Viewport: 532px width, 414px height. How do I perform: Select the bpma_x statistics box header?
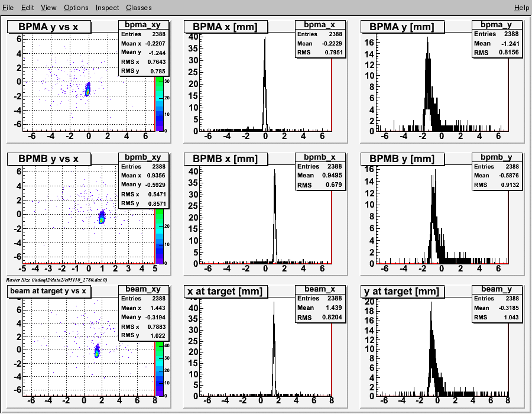tap(320, 25)
